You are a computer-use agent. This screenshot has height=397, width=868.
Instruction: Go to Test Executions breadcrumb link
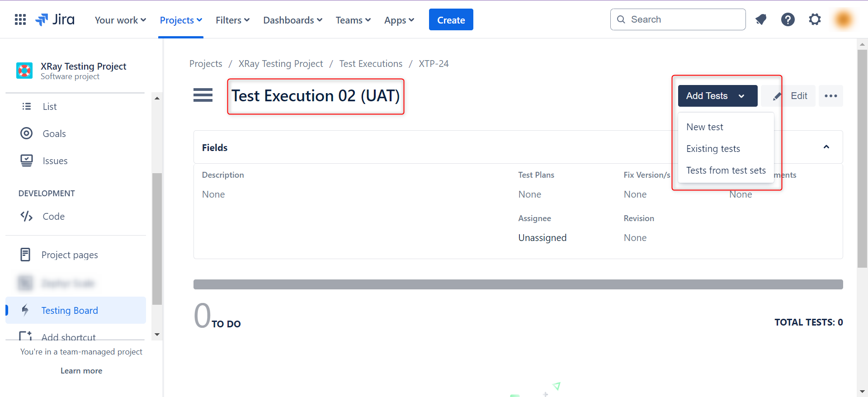tap(371, 64)
